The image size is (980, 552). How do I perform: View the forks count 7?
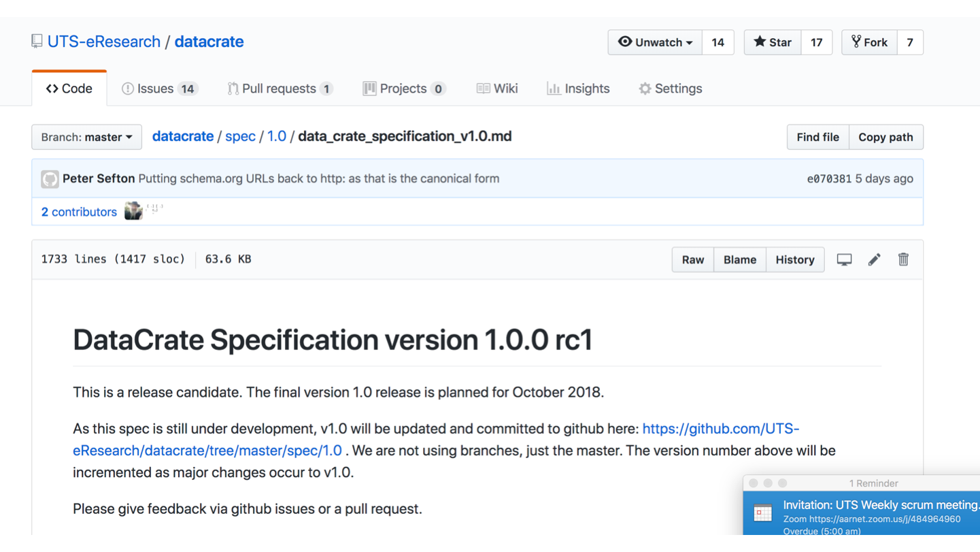(x=910, y=42)
